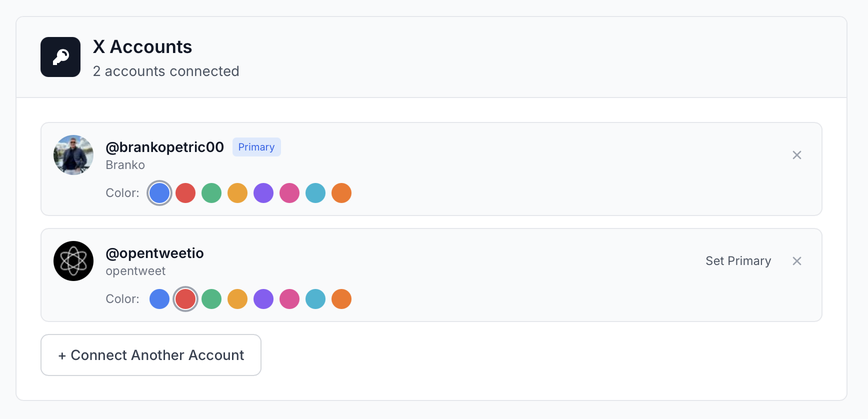Select green color for @opentweetio
This screenshot has width=868, height=419.
click(x=211, y=299)
